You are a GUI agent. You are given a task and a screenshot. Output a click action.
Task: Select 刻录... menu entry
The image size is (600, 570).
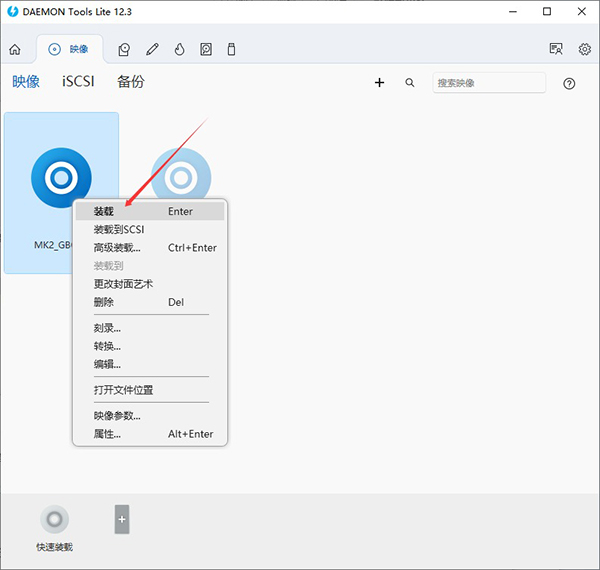tap(107, 328)
